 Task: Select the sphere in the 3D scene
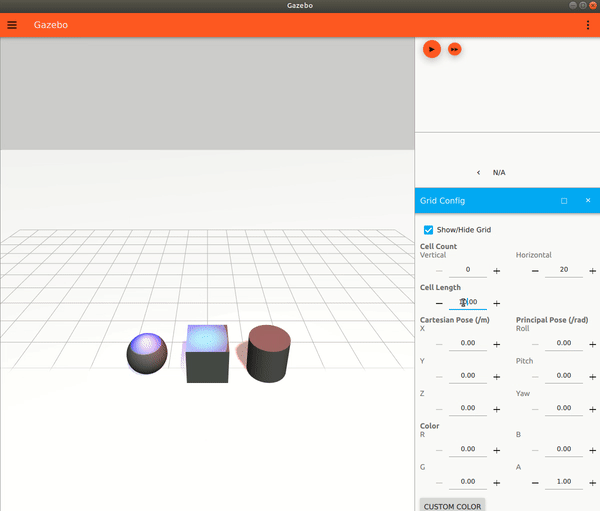(147, 353)
